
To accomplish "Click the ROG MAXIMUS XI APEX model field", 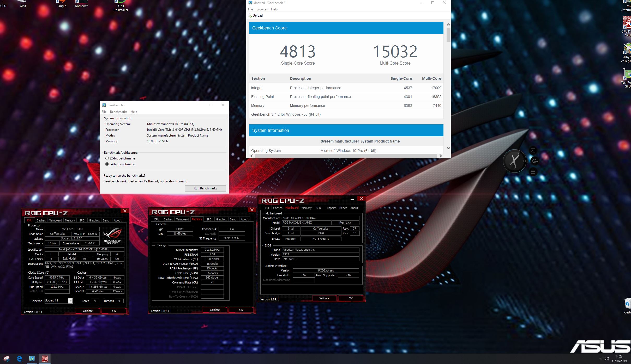I will [x=307, y=223].
